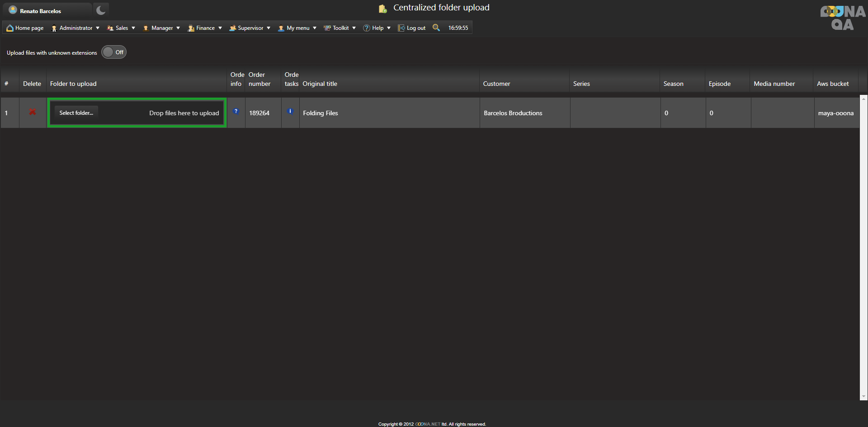Click the OOONA QA logo

coord(842,18)
